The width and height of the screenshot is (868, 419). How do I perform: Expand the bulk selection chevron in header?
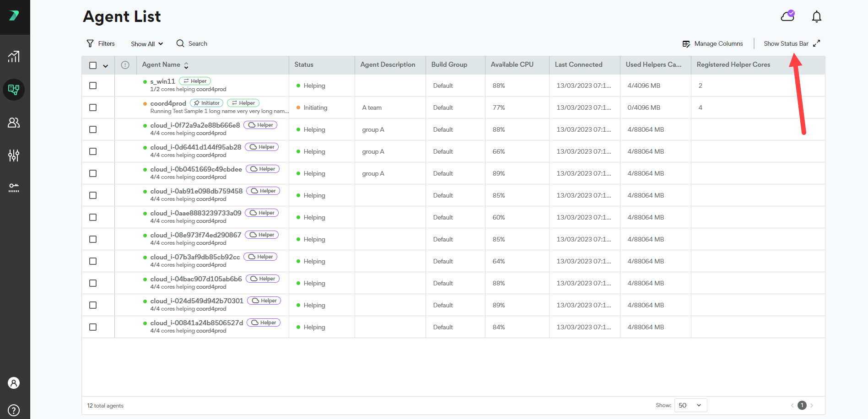[106, 66]
